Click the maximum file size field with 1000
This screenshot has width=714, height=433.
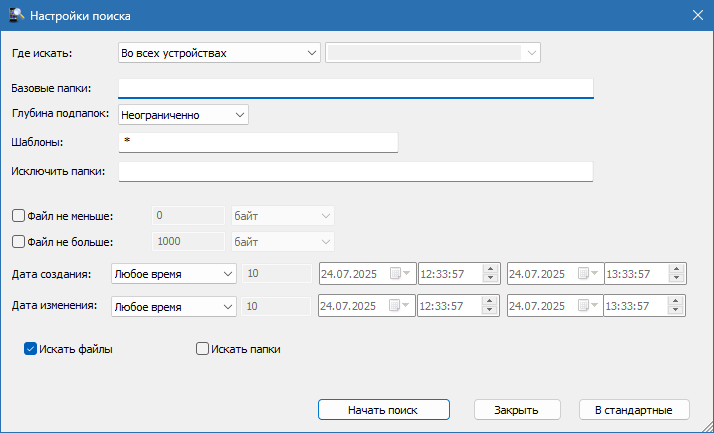coord(189,241)
